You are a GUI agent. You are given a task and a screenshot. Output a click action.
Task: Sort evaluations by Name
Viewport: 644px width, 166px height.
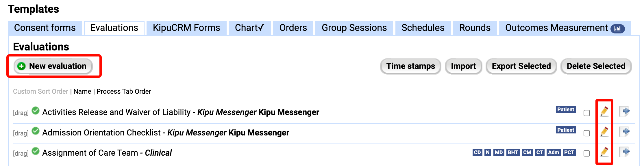tap(82, 92)
